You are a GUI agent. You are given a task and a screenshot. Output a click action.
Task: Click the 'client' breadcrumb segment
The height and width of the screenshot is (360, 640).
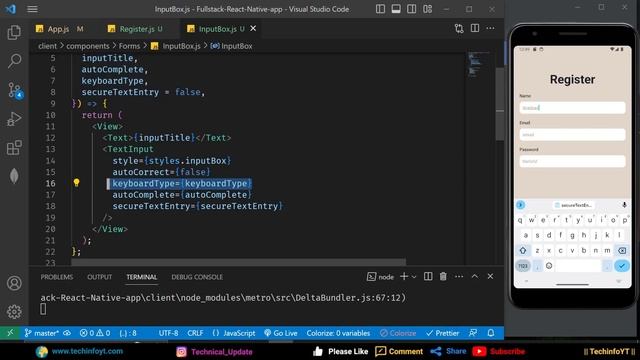pos(47,46)
